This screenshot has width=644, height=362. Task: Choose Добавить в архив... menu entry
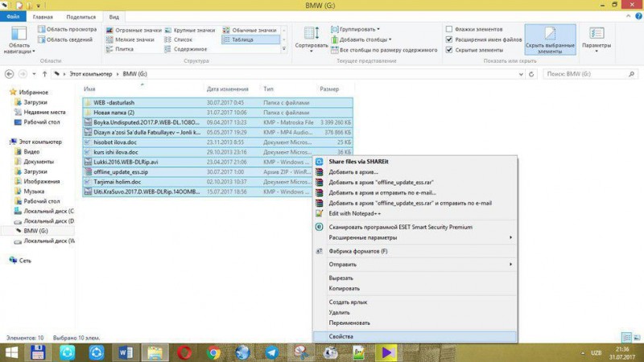[415, 172]
